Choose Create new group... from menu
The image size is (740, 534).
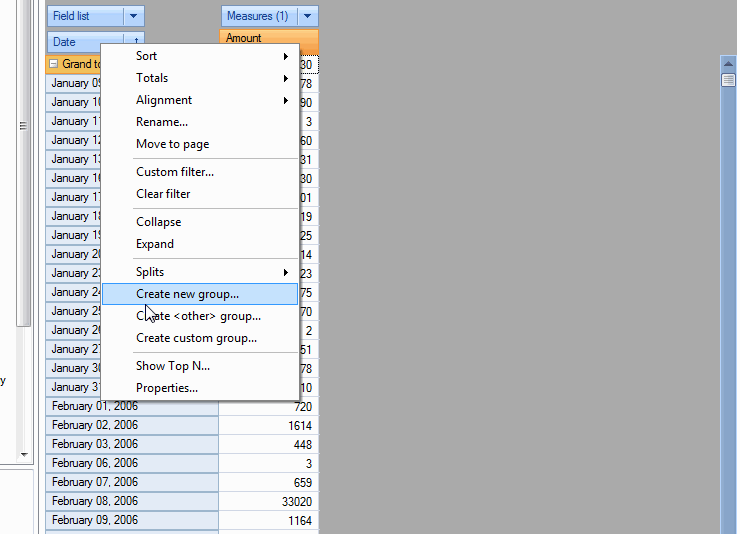click(187, 294)
